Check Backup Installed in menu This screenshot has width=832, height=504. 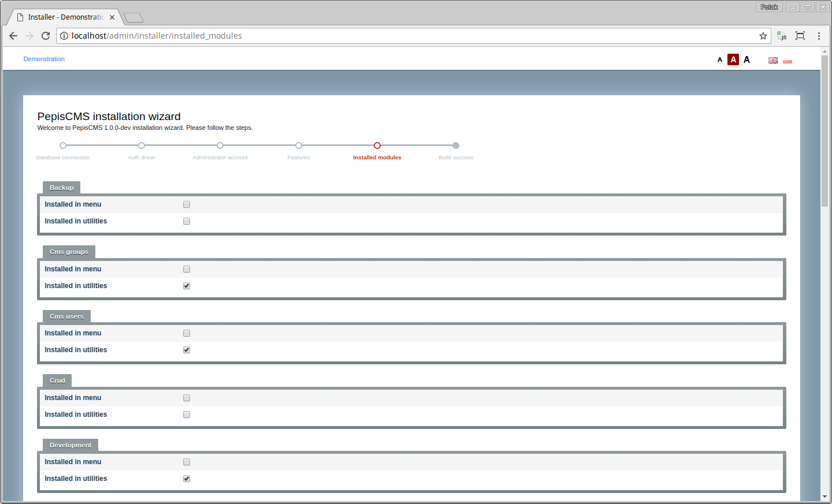187,204
